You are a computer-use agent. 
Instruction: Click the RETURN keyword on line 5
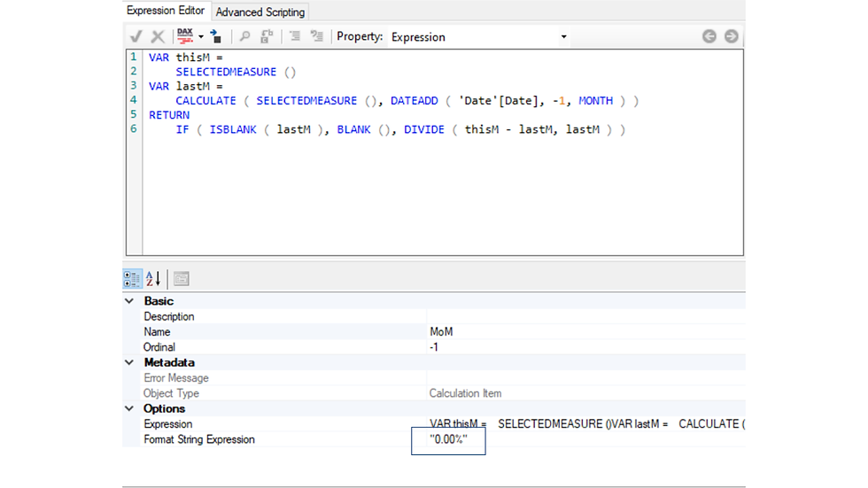click(x=169, y=115)
